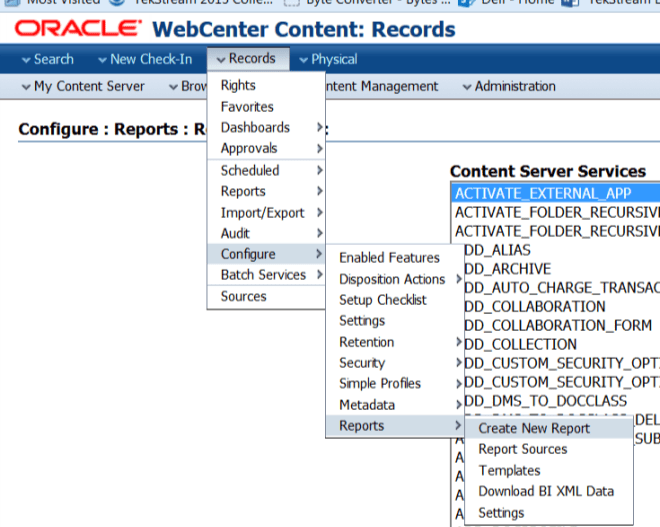Expand Reports submenu in Records menu
Viewport: 660px width, 527px height.
point(266,191)
